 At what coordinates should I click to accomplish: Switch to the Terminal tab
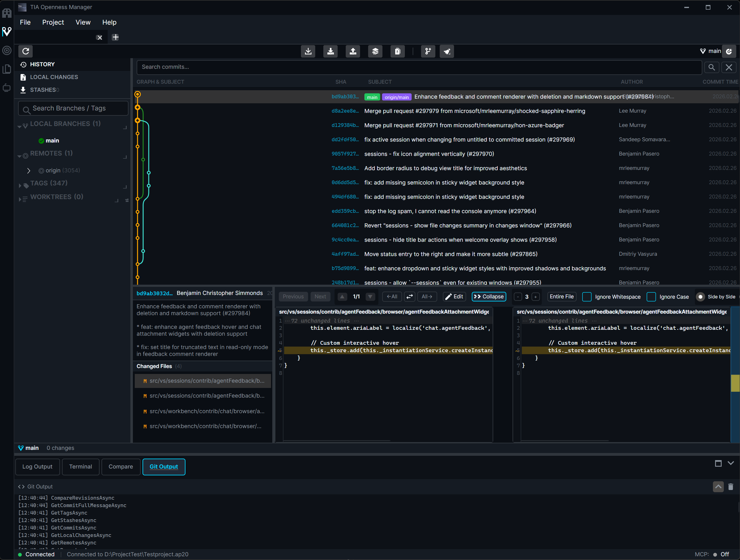coord(80,466)
